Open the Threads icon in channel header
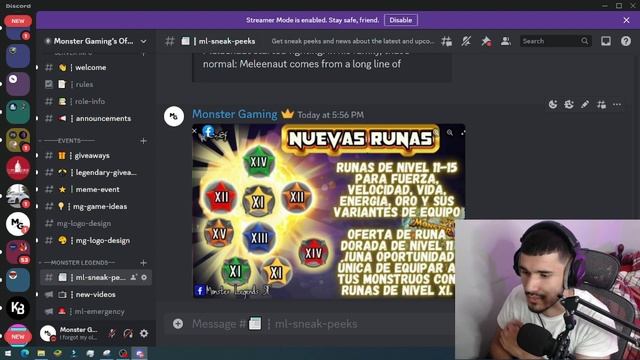 [447, 41]
